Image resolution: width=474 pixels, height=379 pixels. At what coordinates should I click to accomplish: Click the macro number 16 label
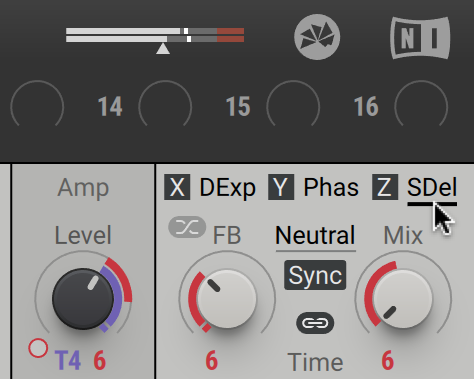[x=366, y=107]
